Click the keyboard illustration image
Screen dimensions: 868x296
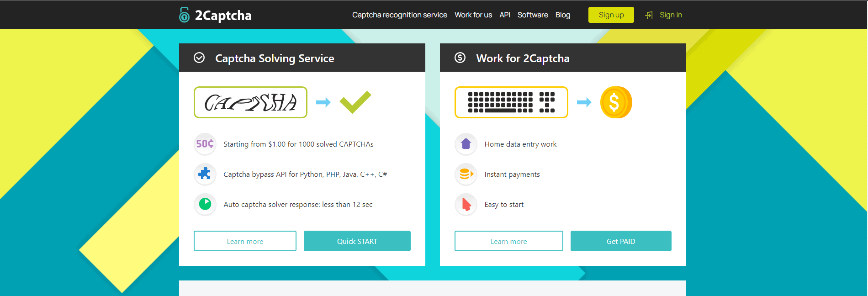coord(511,102)
